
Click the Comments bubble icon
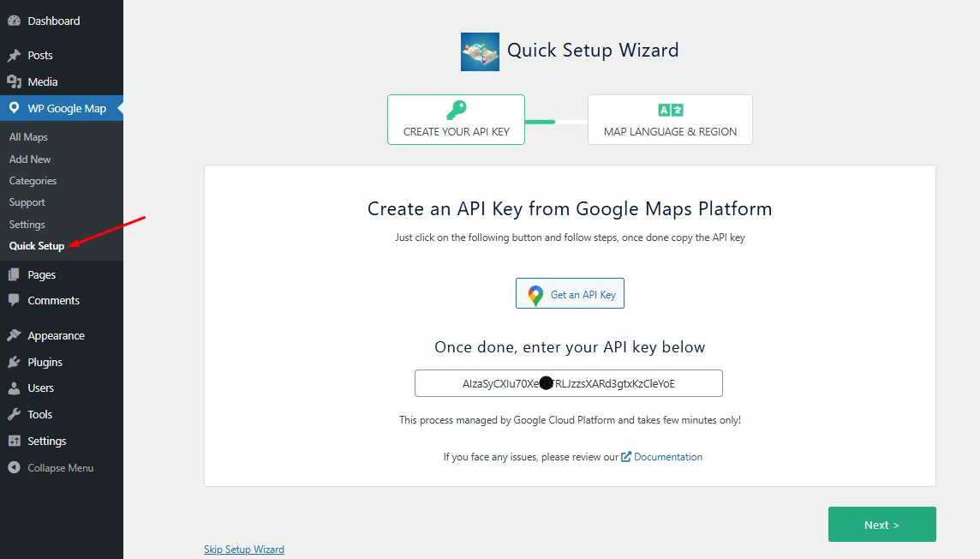(14, 300)
